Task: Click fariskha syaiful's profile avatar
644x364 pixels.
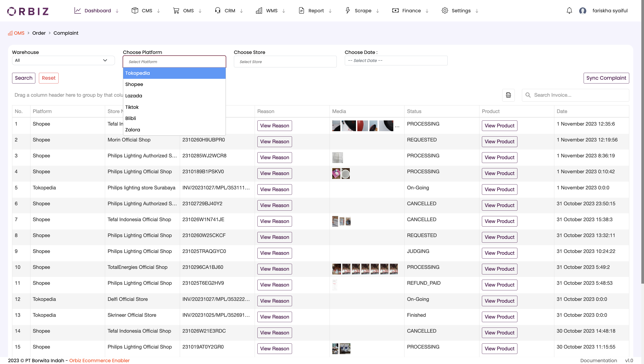Action: click(x=583, y=11)
